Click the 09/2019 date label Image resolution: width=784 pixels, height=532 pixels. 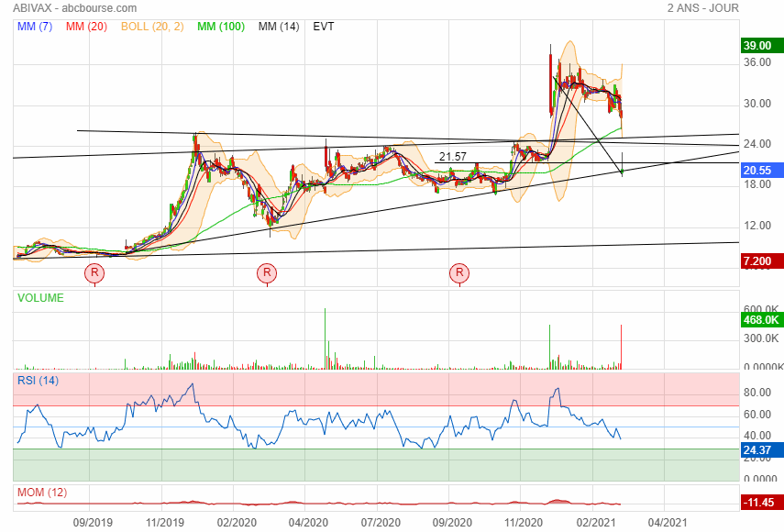click(93, 523)
